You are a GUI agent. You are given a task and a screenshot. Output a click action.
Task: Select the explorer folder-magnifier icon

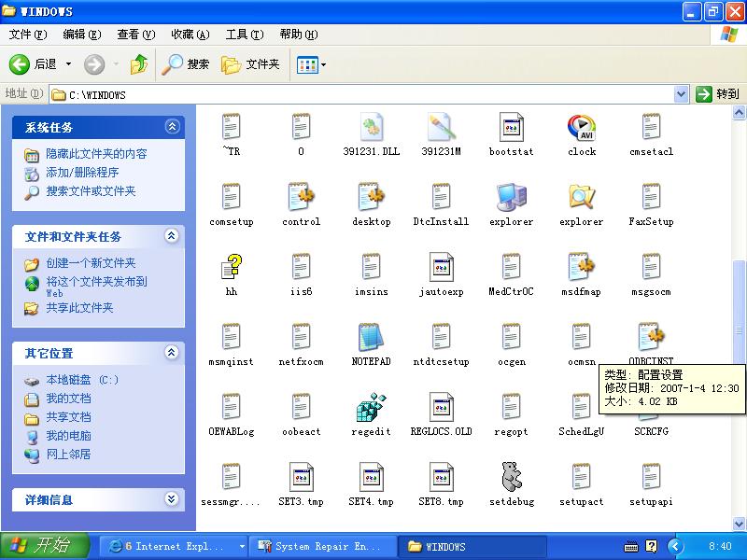point(581,197)
